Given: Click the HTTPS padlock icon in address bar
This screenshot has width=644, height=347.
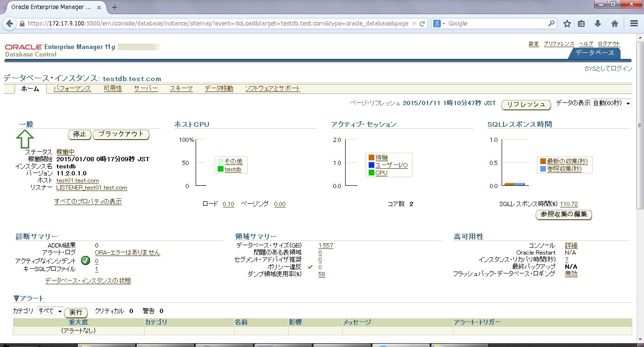Looking at the screenshot, I should (x=22, y=23).
